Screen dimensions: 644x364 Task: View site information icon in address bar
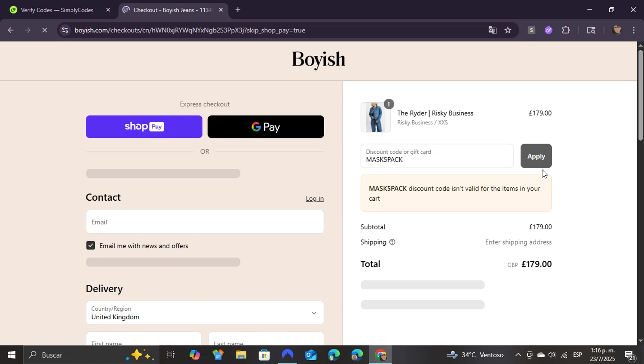coord(65,30)
